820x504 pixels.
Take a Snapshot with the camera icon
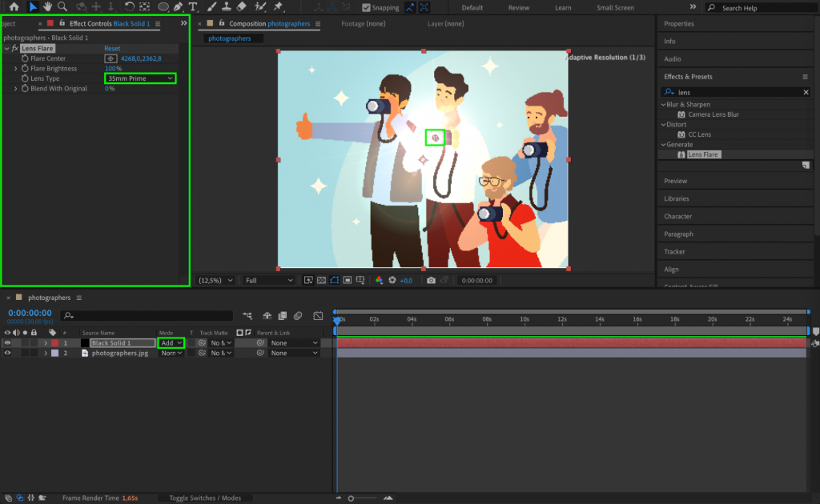coord(431,280)
